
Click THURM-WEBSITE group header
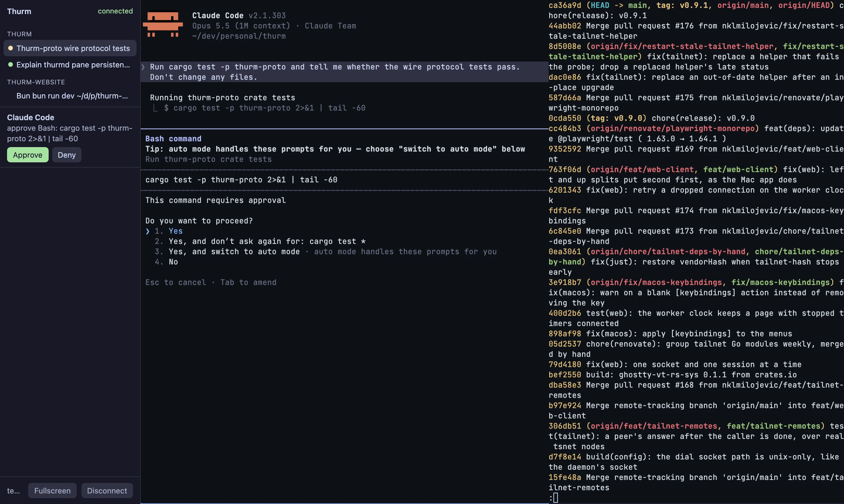point(36,82)
